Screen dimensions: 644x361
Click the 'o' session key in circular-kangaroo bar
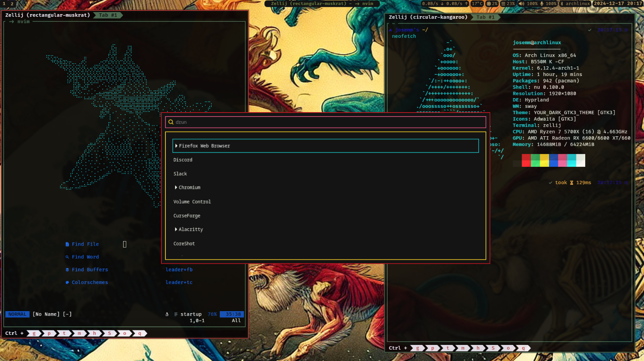(x=508, y=348)
